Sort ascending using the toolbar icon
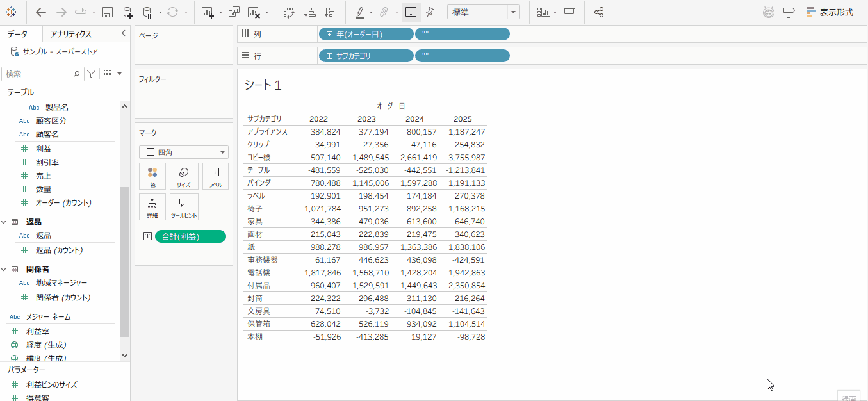868x401 pixels. [309, 12]
